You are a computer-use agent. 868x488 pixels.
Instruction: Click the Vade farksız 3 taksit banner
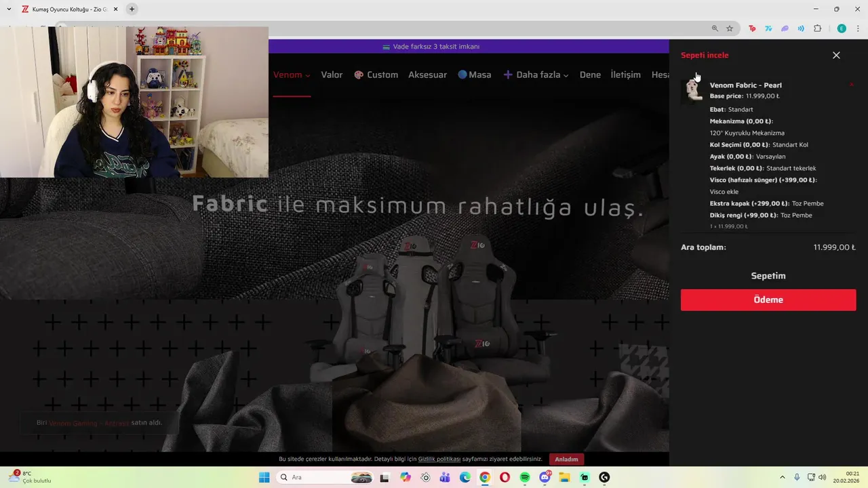point(431,47)
